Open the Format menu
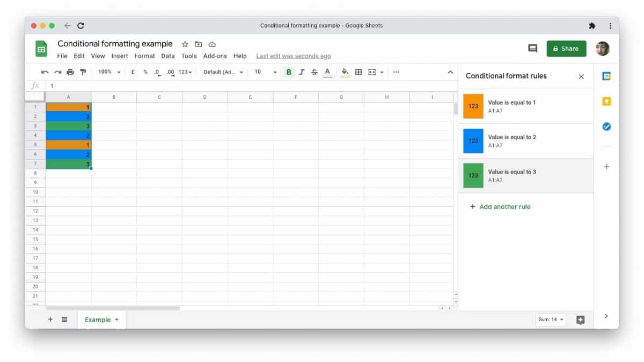 point(144,55)
